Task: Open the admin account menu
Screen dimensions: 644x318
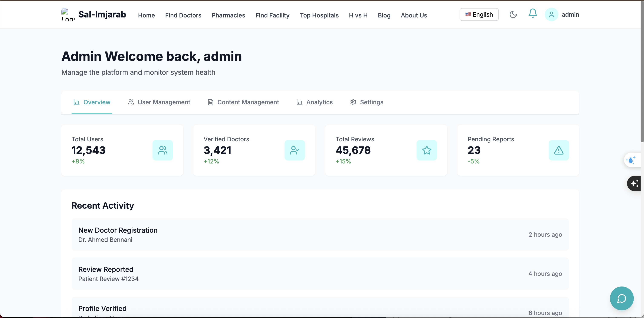Action: point(570,14)
